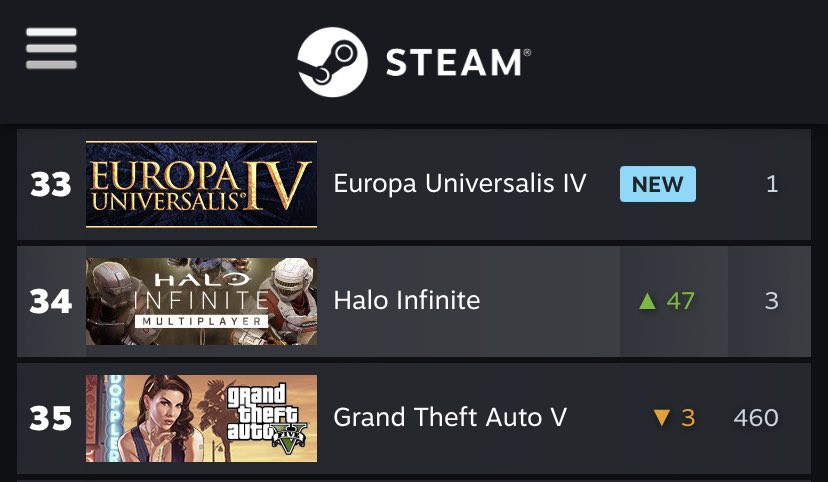This screenshot has height=482, width=828.
Task: Select the Europa Universalis IV title
Action: (x=460, y=184)
